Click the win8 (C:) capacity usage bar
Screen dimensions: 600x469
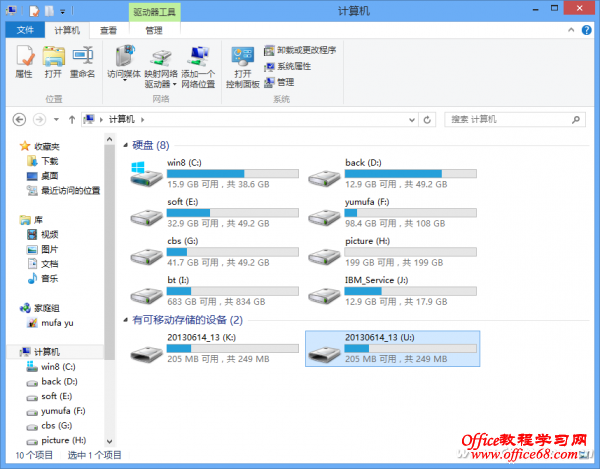[x=233, y=174]
